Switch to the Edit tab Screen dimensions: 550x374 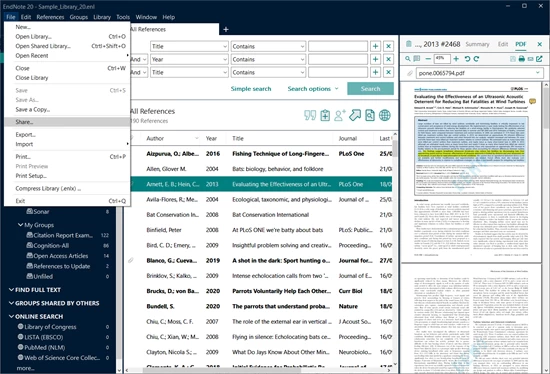[503, 44]
